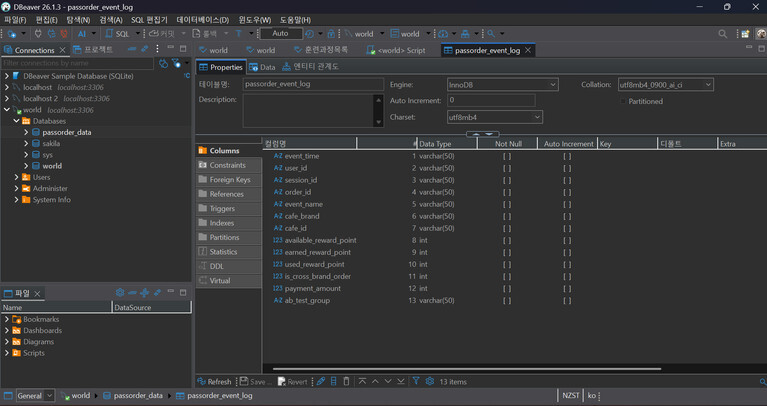Move column to top with bar-arrow icon
This screenshot has width=767, height=406.
click(362, 381)
